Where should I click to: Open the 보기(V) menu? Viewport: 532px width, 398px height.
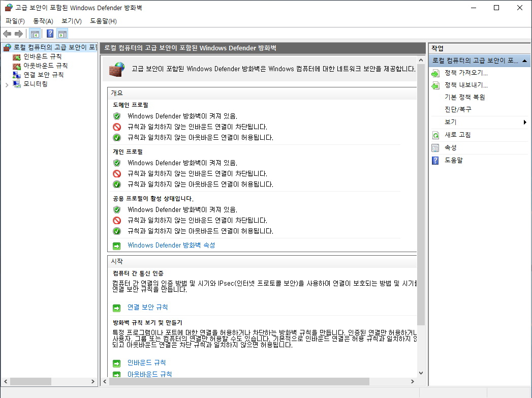click(x=72, y=21)
